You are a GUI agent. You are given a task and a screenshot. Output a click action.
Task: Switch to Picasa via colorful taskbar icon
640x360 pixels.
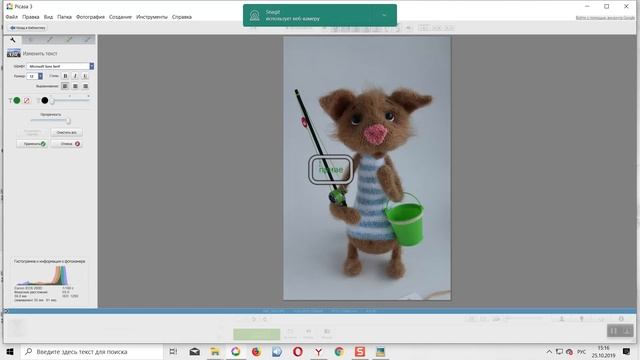pyautogui.click(x=236, y=351)
